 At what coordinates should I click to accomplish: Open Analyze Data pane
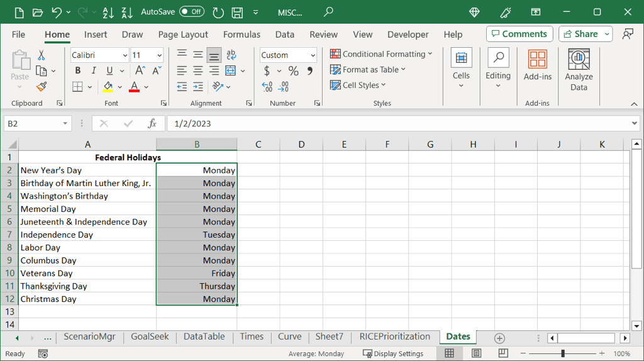point(579,70)
